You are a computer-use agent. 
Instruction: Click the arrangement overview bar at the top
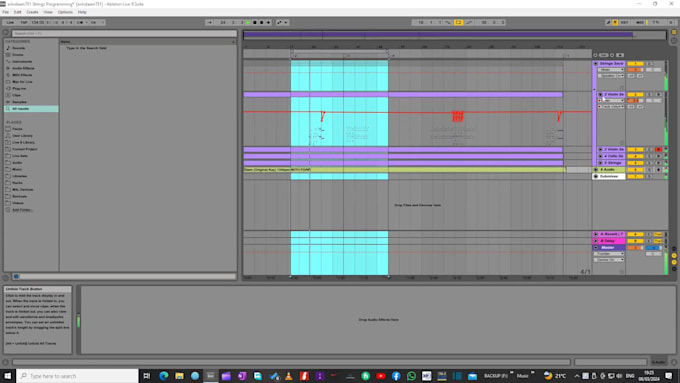tap(454, 35)
